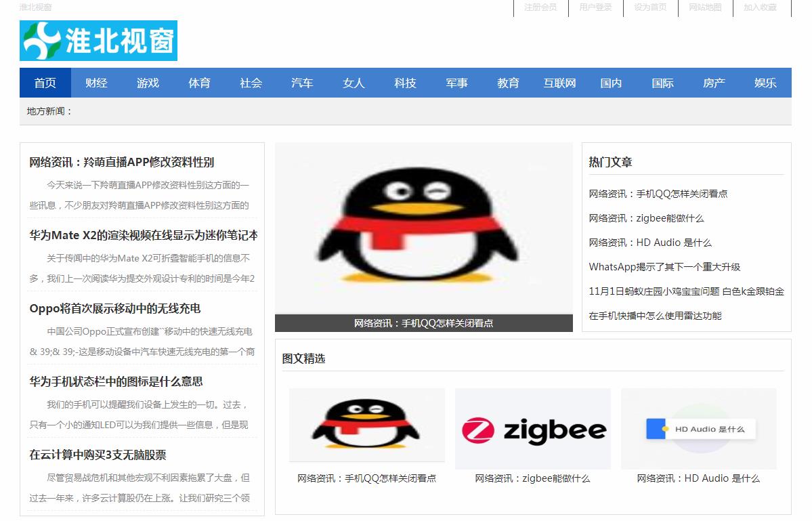The image size is (812, 521).
Task: Go to the 游戏 section
Action: 148,83
